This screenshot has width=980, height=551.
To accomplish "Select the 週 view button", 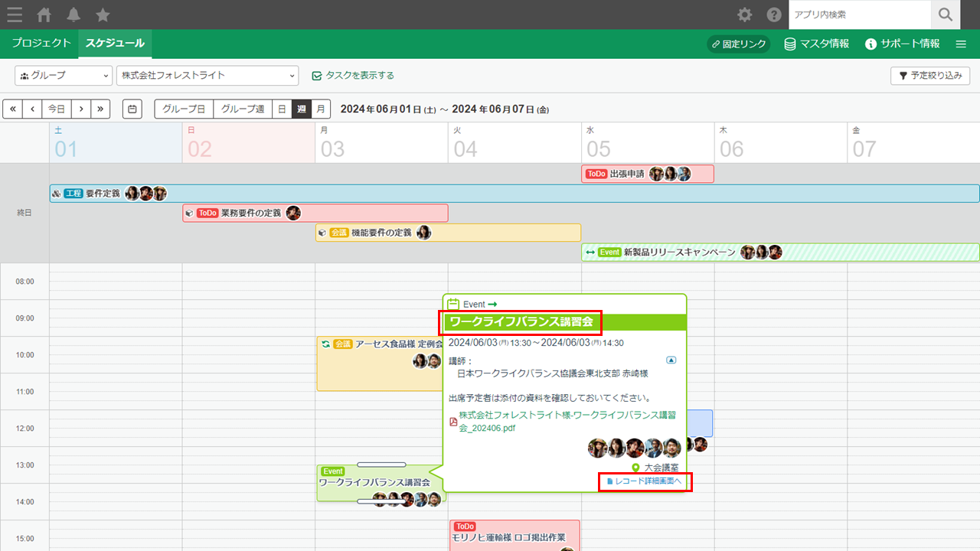I will coord(302,109).
